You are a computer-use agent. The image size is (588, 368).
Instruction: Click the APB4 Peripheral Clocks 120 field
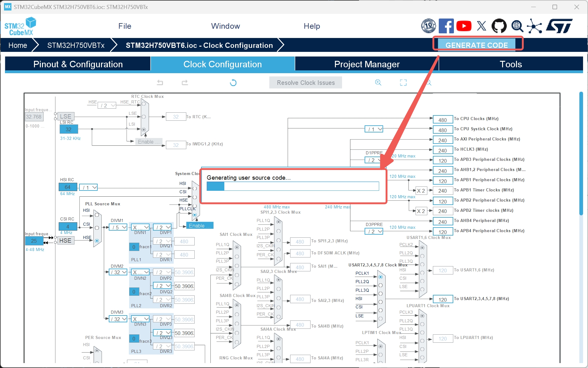(443, 232)
